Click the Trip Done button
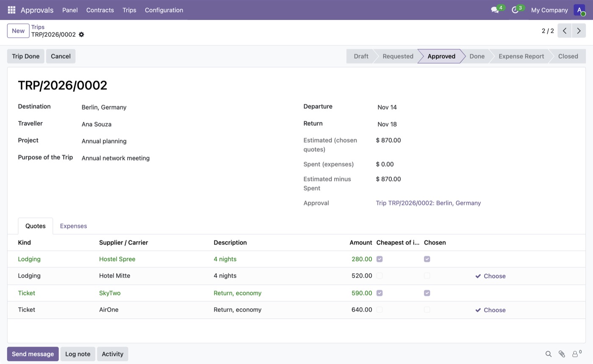593x364 pixels. [25, 56]
